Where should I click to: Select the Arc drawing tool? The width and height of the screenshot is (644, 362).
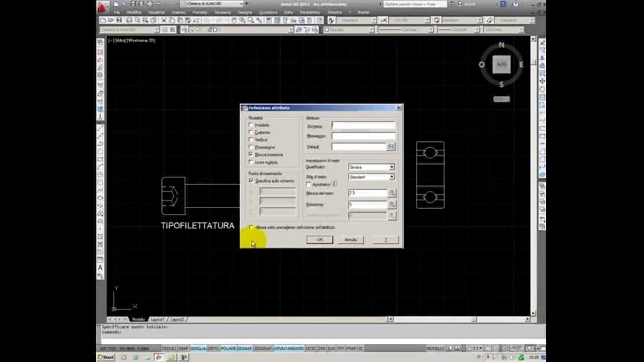click(x=100, y=166)
